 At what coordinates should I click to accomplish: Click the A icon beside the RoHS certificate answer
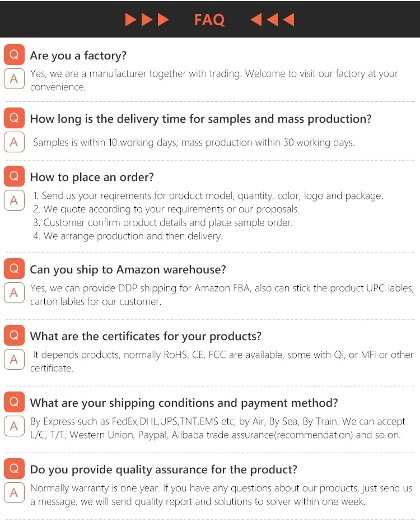tap(14, 360)
